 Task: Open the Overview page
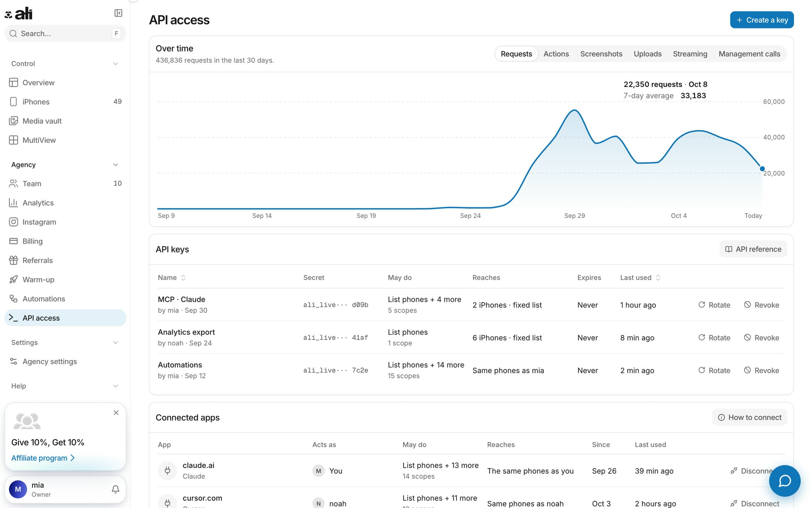click(65, 83)
